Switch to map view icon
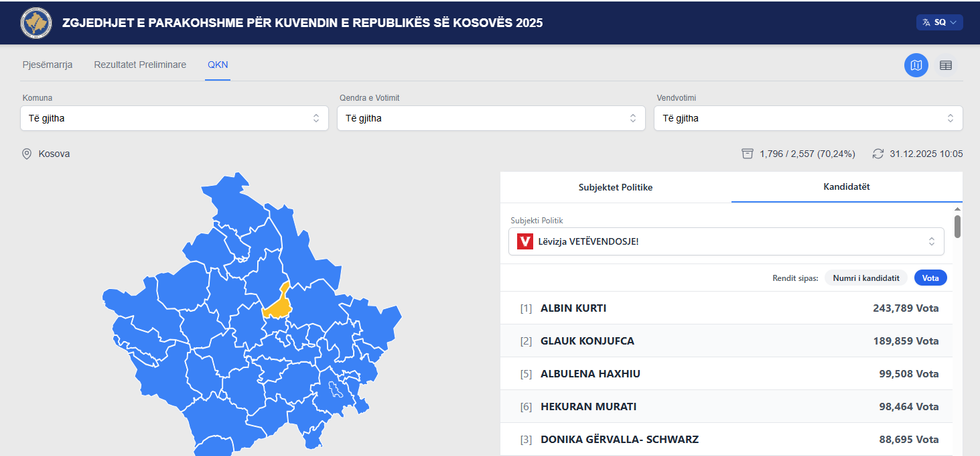Viewport: 980px width, 456px height. [x=915, y=66]
